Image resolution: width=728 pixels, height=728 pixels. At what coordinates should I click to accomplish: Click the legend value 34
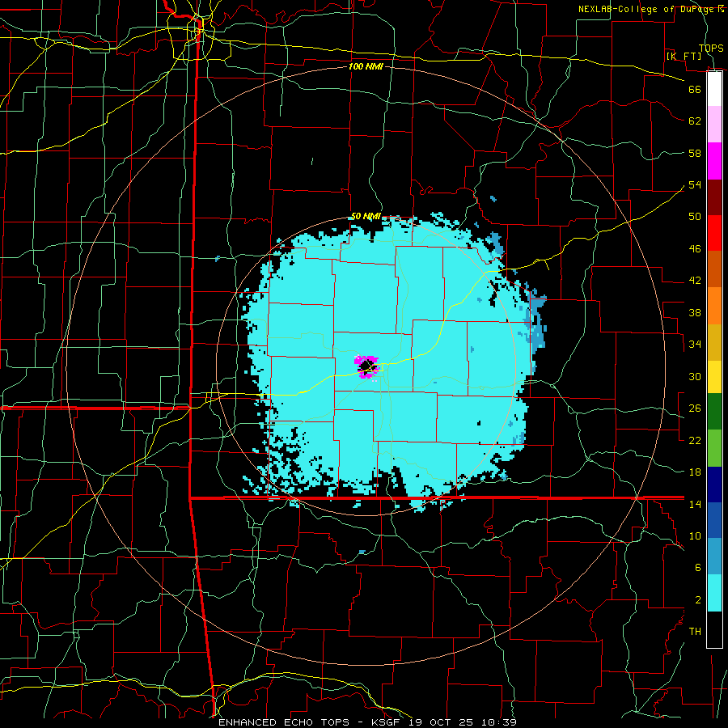coord(695,345)
